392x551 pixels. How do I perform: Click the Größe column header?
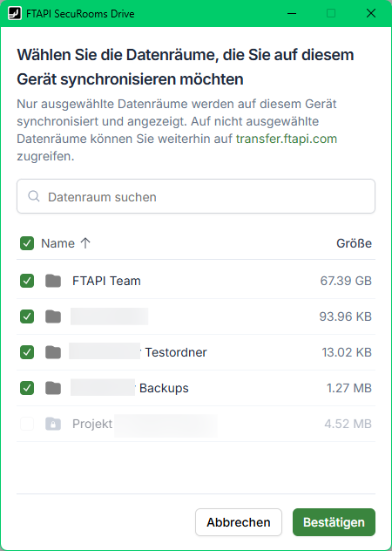(x=354, y=243)
